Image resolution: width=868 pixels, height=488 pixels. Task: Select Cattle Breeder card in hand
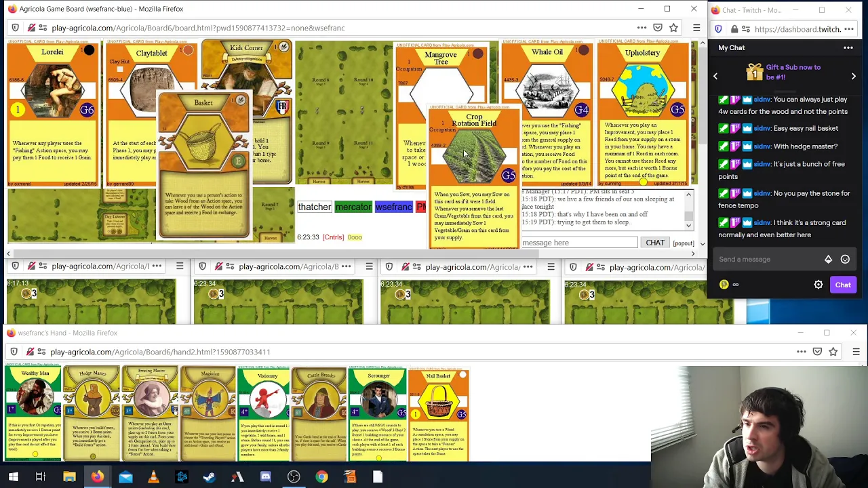319,413
